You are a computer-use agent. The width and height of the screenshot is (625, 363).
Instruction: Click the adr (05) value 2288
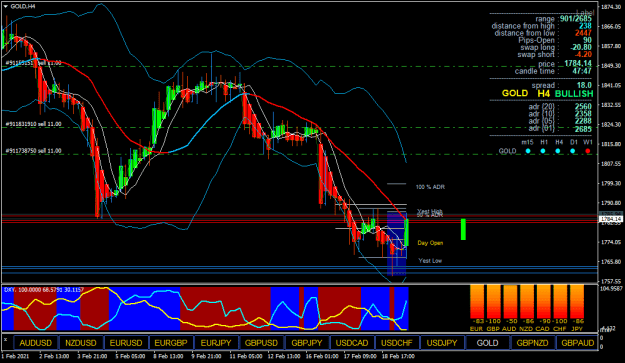[583, 121]
